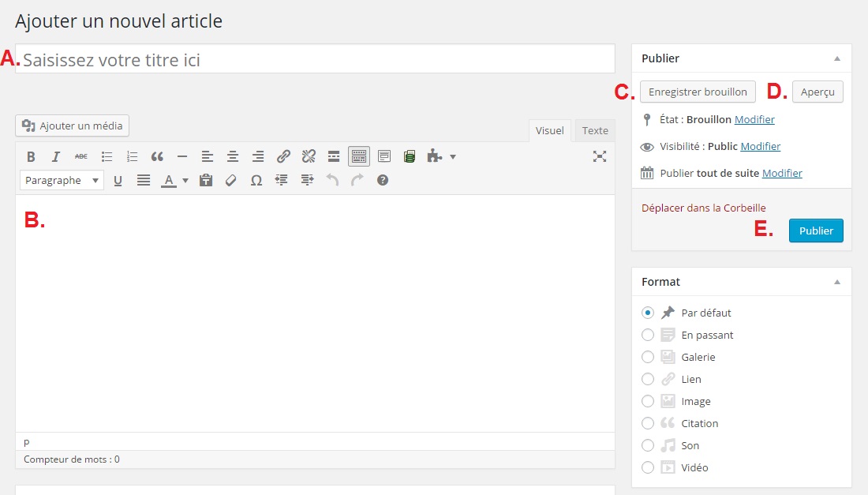Select the Galerie post format
This screenshot has height=495, width=868.
(648, 357)
